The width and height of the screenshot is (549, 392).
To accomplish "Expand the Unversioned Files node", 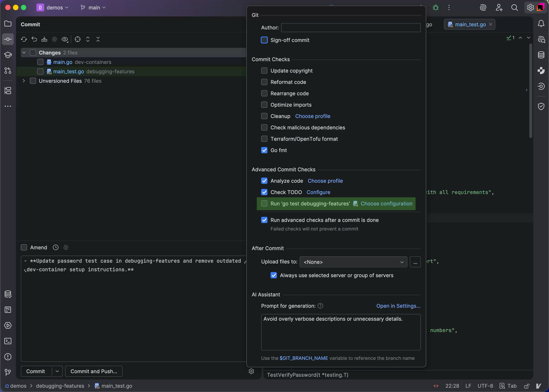I will (24, 81).
